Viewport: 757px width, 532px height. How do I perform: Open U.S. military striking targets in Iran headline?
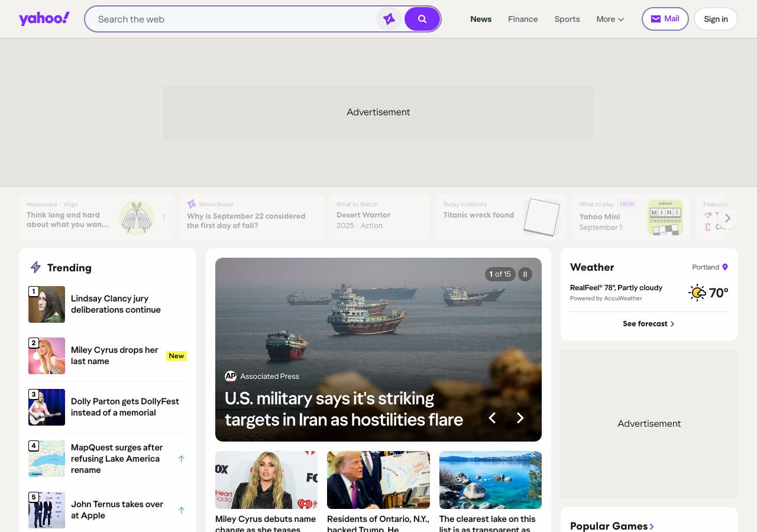click(x=344, y=409)
